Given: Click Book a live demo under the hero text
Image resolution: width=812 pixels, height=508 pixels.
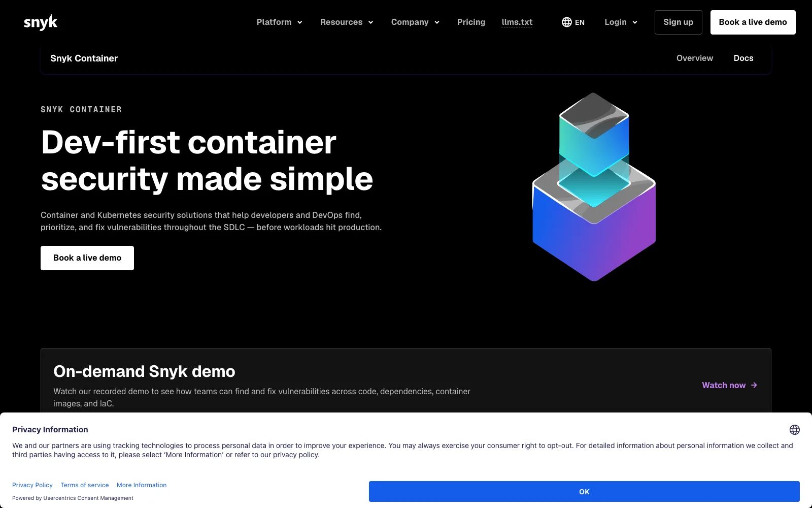Looking at the screenshot, I should [87, 258].
